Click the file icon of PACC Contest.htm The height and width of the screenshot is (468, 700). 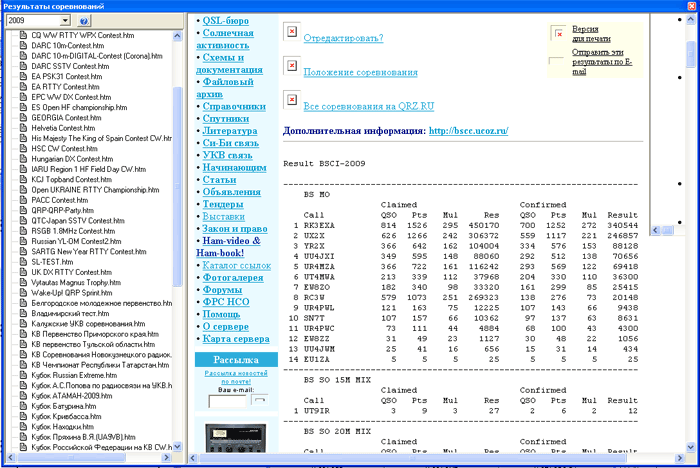(23, 200)
